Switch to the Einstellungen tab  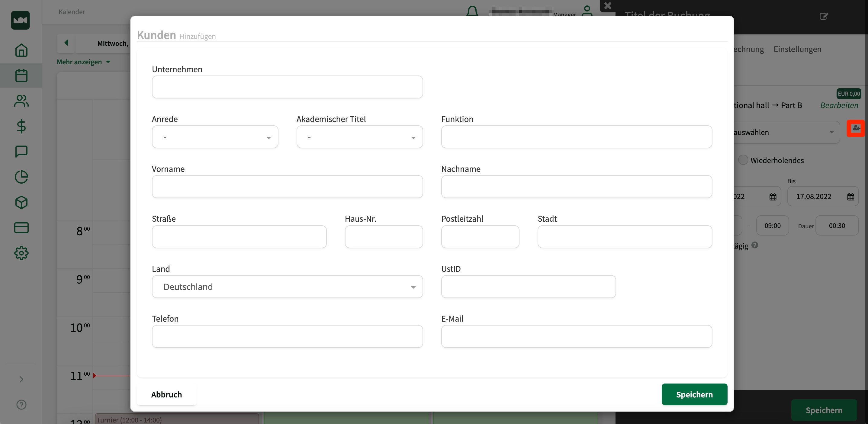[x=797, y=49]
